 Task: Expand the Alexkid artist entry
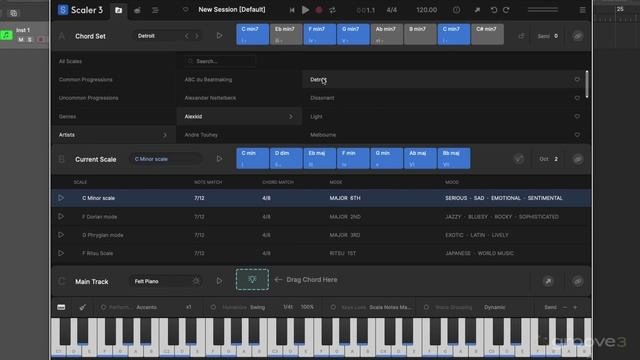click(x=239, y=116)
